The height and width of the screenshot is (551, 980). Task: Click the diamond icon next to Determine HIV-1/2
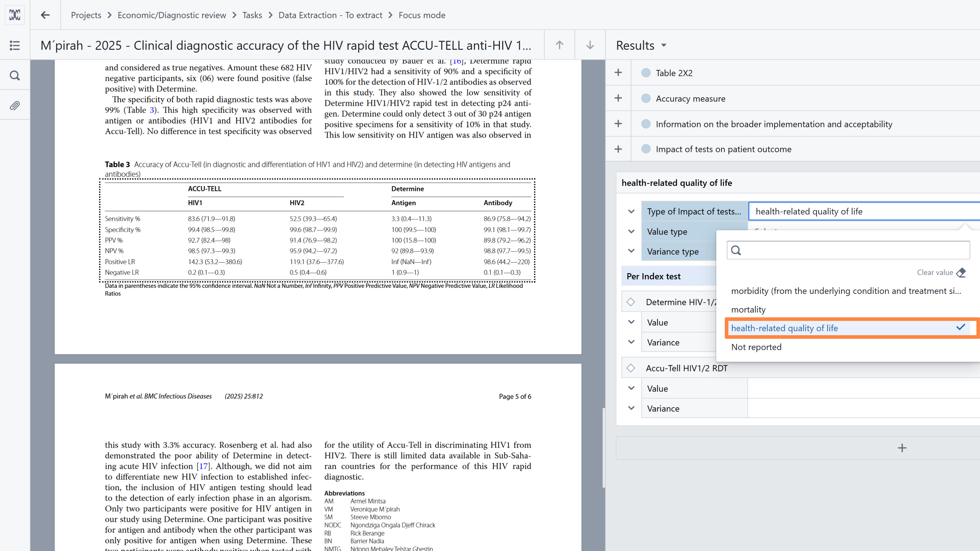coord(631,302)
